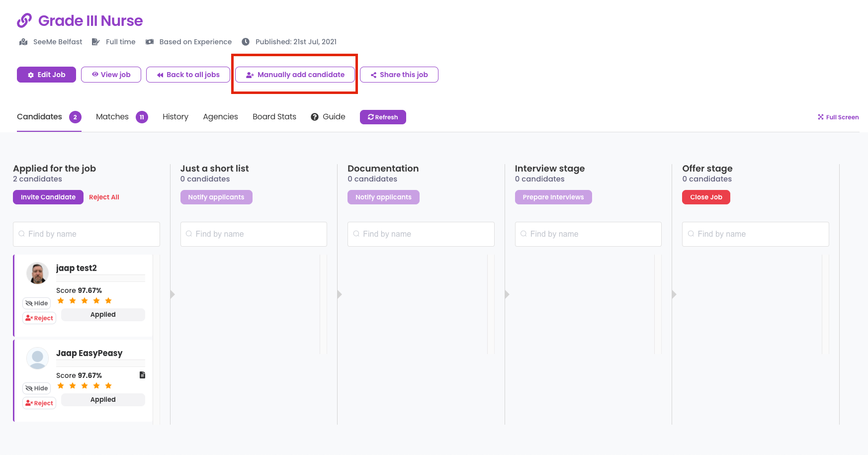This screenshot has width=868, height=455.
Task: Click the salary money icon
Action: pyautogui.click(x=149, y=42)
